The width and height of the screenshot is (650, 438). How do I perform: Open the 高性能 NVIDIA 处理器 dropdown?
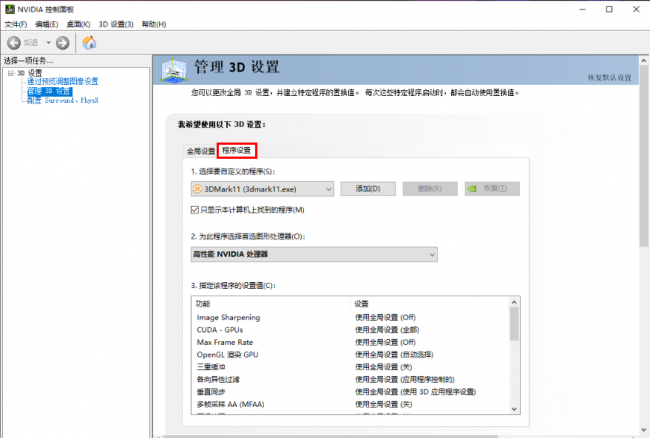[x=314, y=254]
